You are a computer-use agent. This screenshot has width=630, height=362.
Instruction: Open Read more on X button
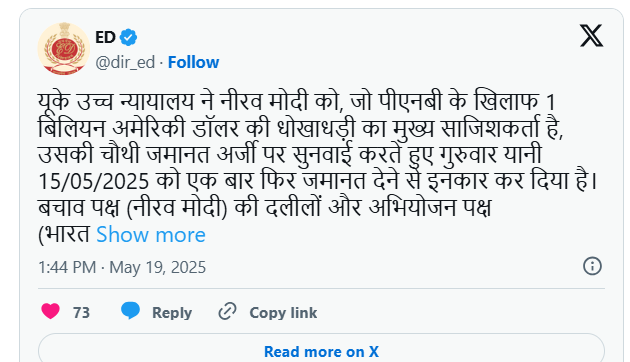321,351
